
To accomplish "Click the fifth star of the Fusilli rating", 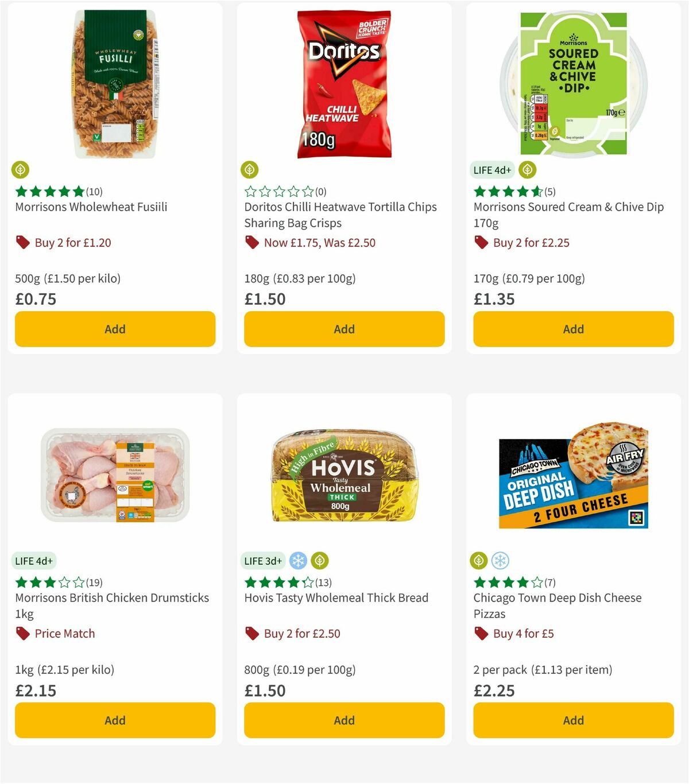I will tap(78, 191).
